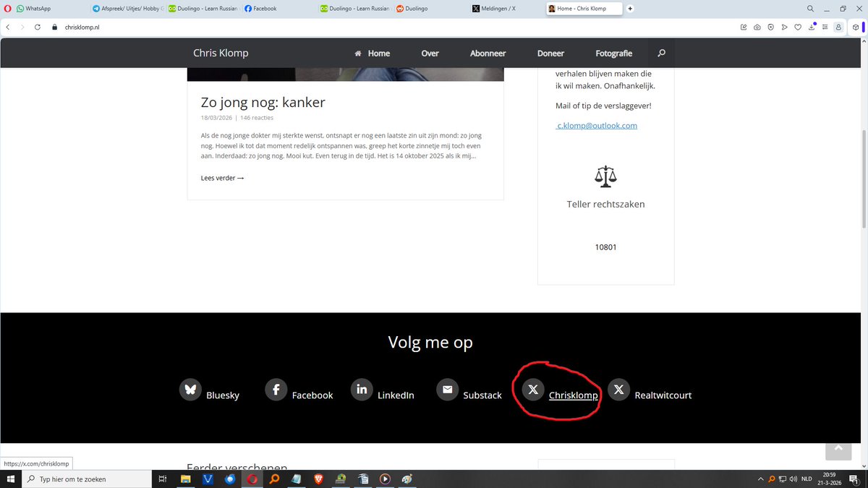
Task: Click the NLD language indicator
Action: click(806, 479)
